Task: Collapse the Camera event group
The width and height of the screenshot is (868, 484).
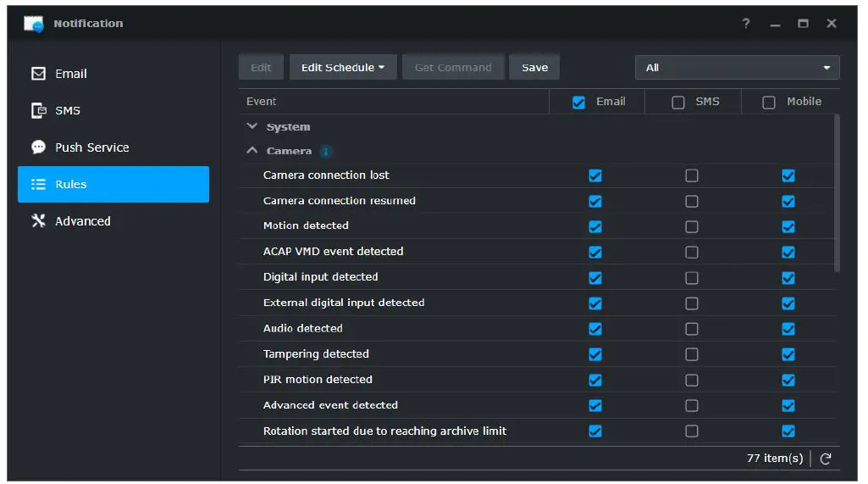Action: [x=252, y=150]
